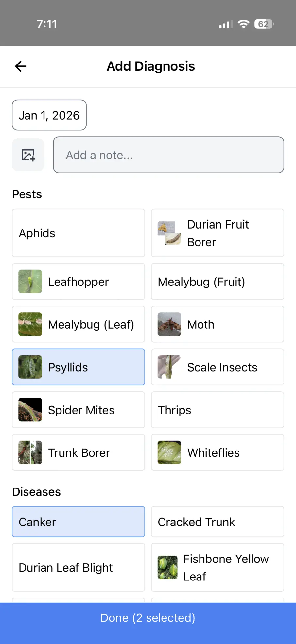The height and width of the screenshot is (644, 296).
Task: Select Durian Leaf Blight disease
Action: tap(78, 567)
